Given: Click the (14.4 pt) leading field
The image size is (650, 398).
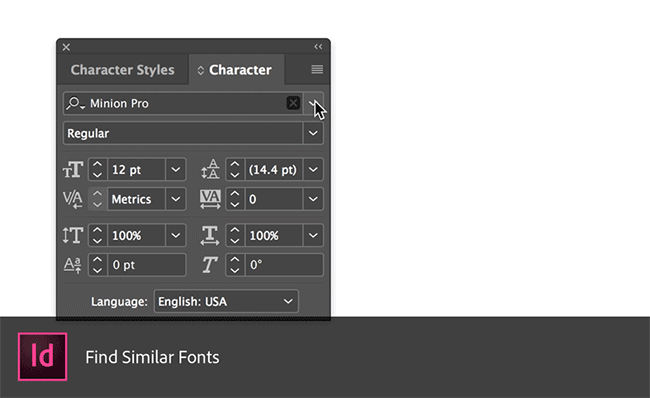Looking at the screenshot, I should (274, 170).
